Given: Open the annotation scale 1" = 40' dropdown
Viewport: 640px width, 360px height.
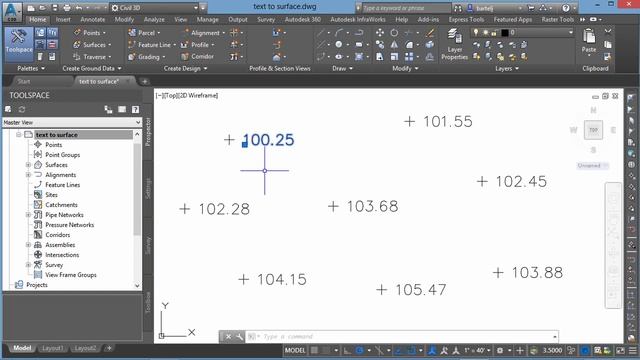Looking at the screenshot, I should point(477,350).
